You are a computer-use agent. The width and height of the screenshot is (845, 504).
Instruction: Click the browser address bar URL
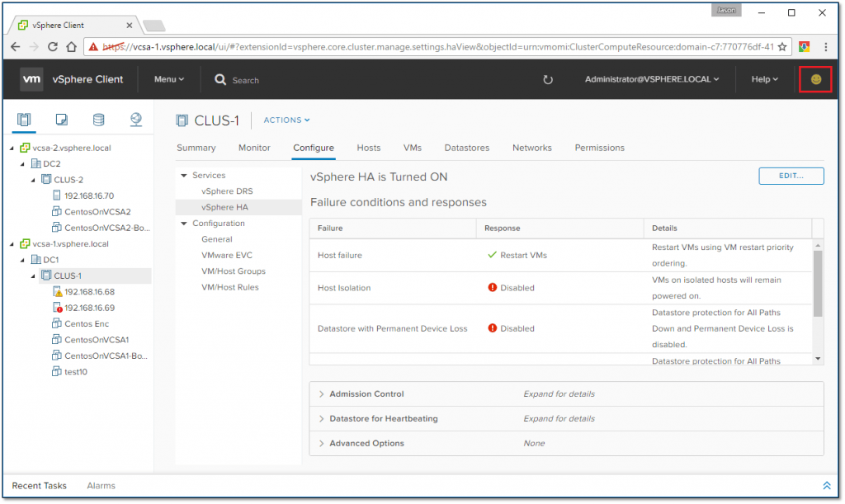pos(437,47)
